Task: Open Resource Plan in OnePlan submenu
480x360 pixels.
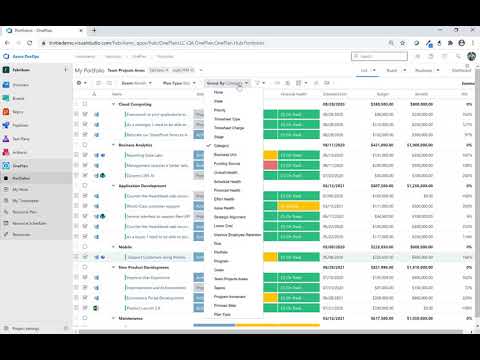Action: tap(24, 212)
